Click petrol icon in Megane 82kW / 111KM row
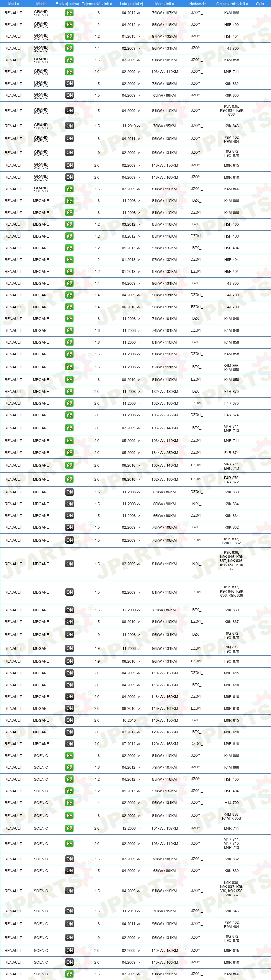The width and height of the screenshot is (271, 980). pyautogui.click(x=70, y=367)
